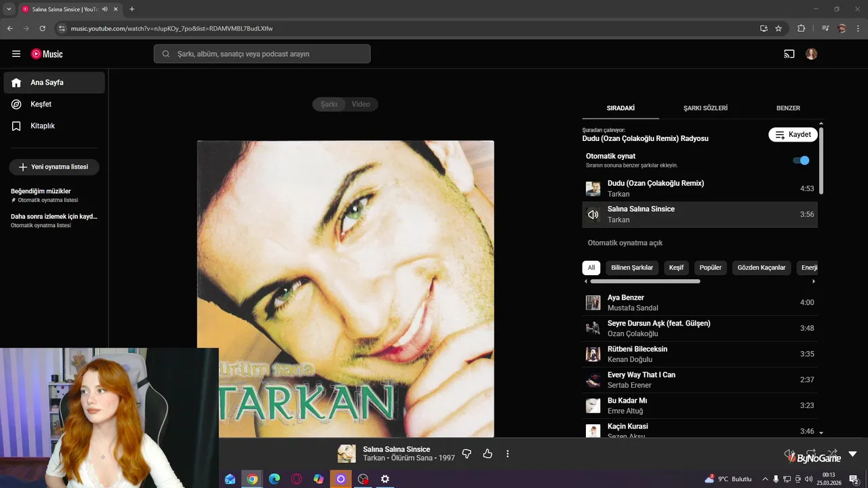Click the horizontal chip scrollbar thumb
This screenshot has width=868, height=488.
(645, 281)
